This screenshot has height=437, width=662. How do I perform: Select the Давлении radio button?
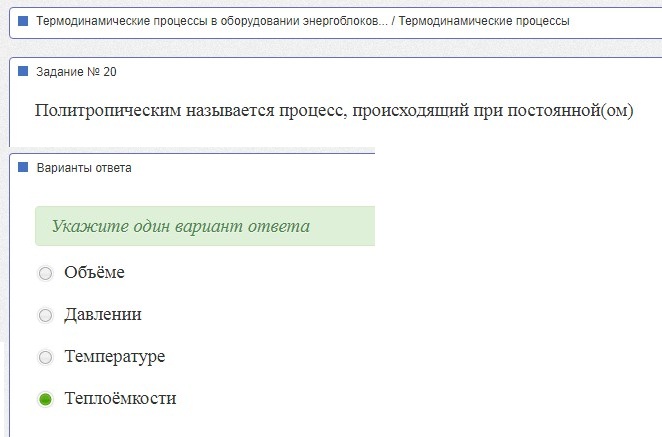tap(45, 315)
